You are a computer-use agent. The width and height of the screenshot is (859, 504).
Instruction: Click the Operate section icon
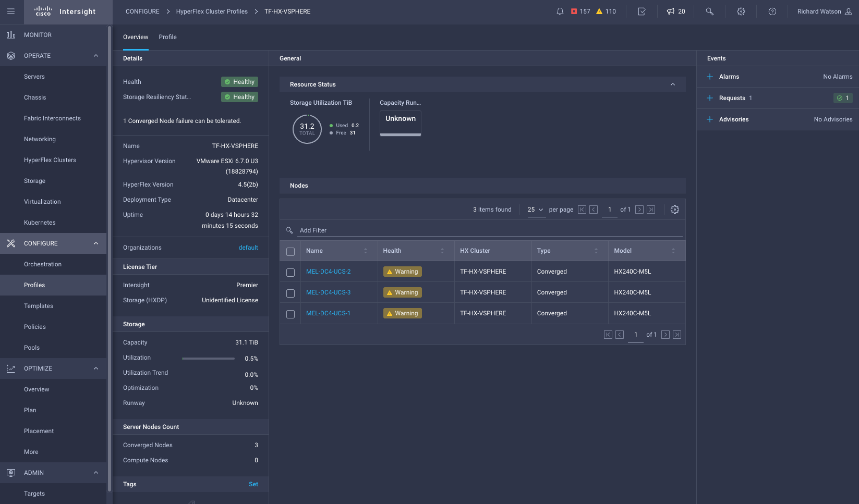click(x=11, y=56)
